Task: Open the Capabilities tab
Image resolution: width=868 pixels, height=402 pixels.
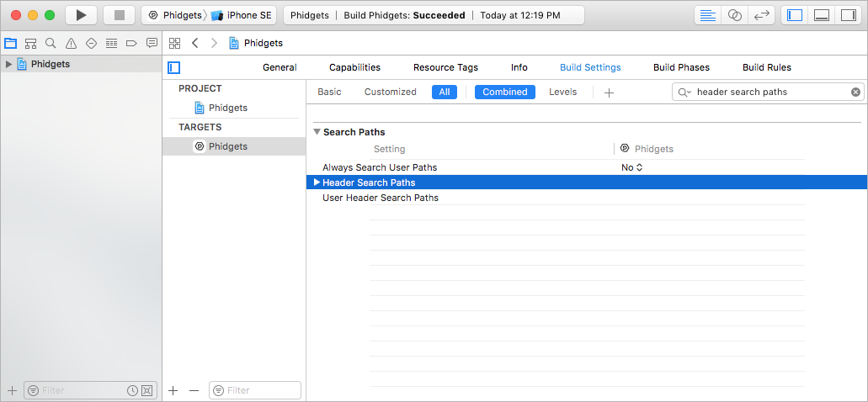Action: pos(354,67)
